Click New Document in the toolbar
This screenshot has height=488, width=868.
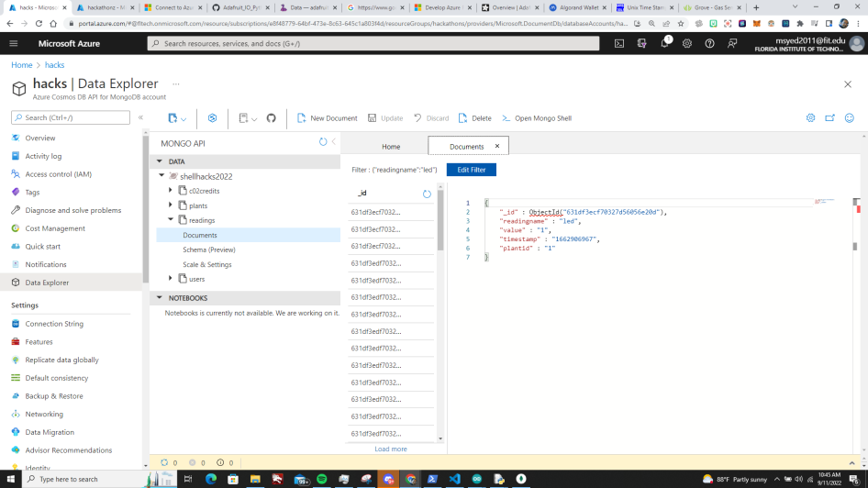point(328,117)
